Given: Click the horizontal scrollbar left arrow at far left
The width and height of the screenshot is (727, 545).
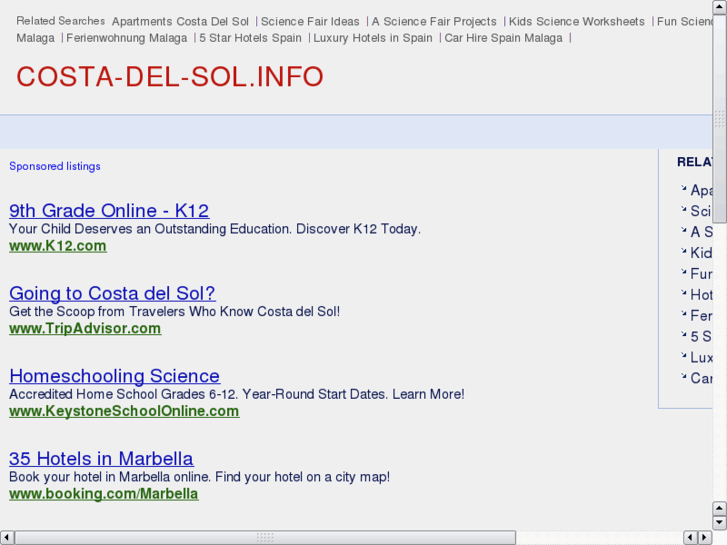Looking at the screenshot, I should 6,538.
